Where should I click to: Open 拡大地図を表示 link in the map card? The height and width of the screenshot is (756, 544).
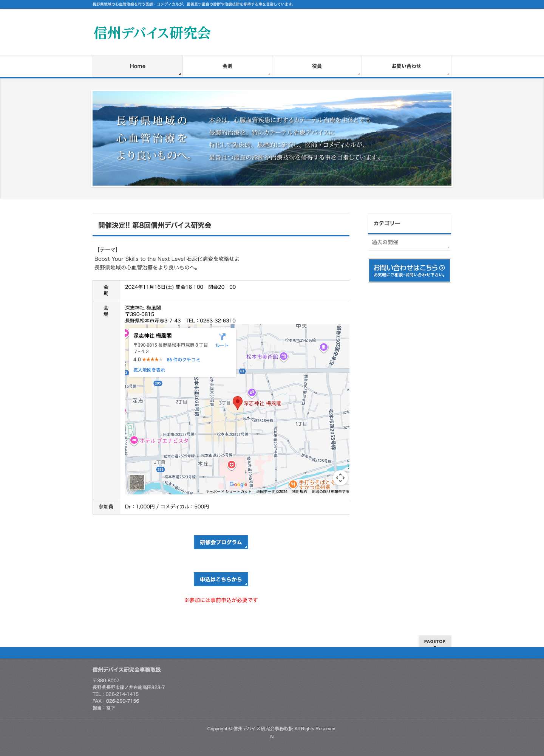149,370
